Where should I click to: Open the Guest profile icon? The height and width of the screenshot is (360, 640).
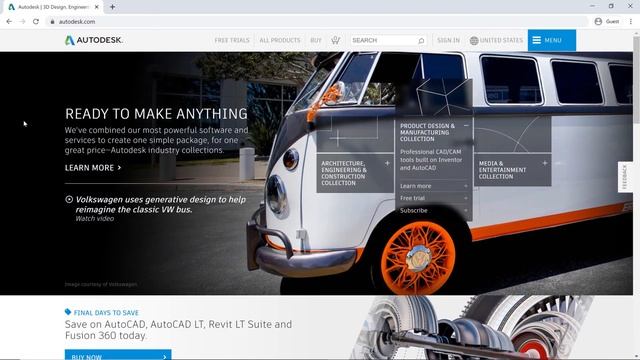(598, 21)
